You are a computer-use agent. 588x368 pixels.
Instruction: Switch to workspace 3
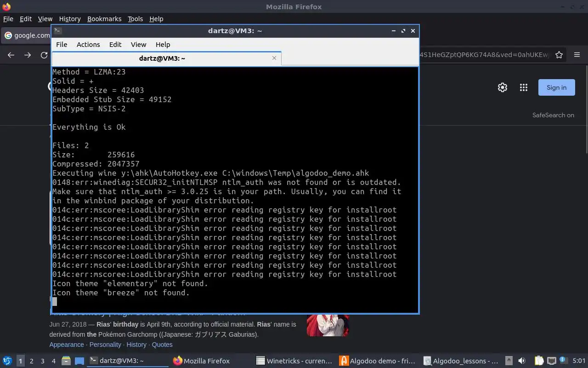[42, 361]
